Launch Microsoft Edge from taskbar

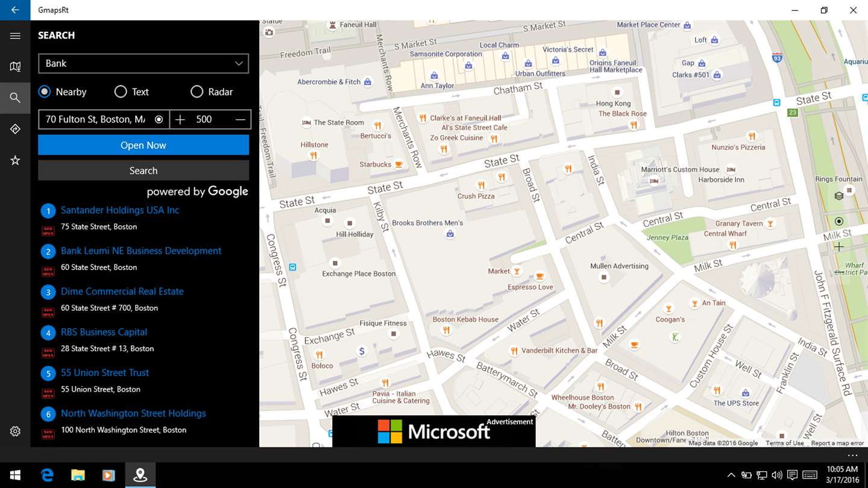point(47,475)
